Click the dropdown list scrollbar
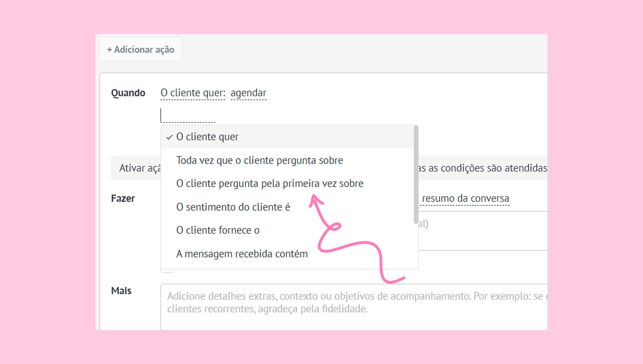643x364 pixels. pyautogui.click(x=416, y=175)
